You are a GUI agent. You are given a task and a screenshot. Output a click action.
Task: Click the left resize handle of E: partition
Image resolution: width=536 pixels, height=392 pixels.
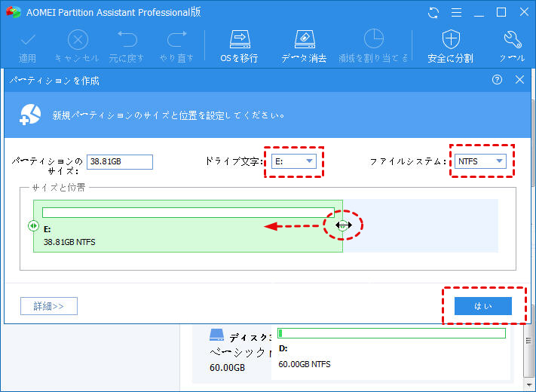tap(33, 226)
